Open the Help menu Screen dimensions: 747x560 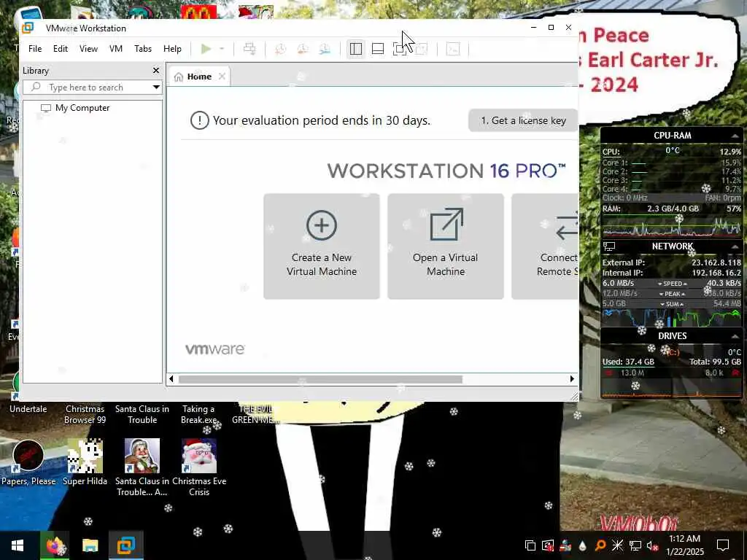click(x=172, y=49)
